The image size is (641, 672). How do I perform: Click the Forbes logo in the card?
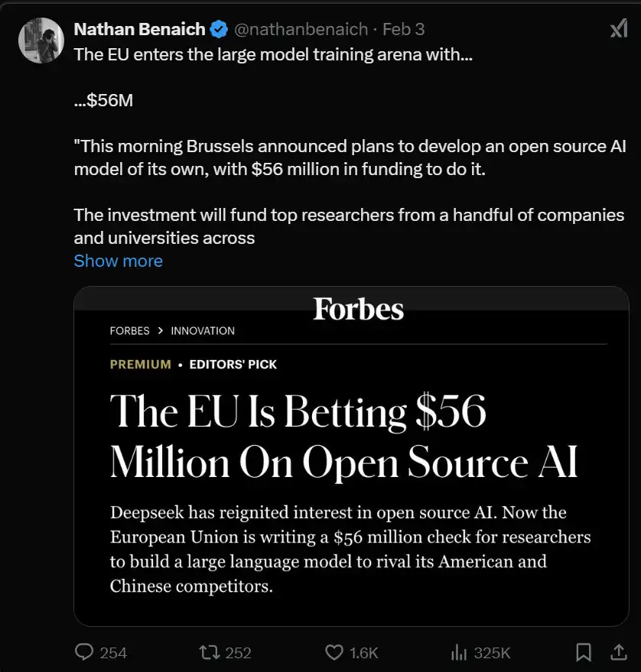tap(358, 309)
